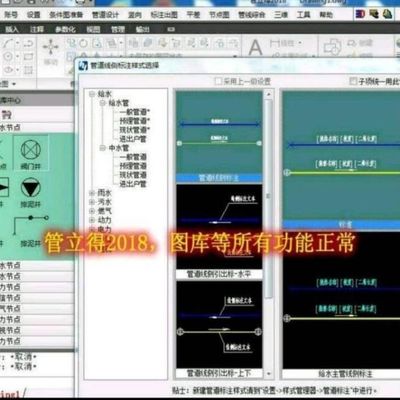Click the circle drawing tool icon
The image size is (400, 400).
(8, 57)
